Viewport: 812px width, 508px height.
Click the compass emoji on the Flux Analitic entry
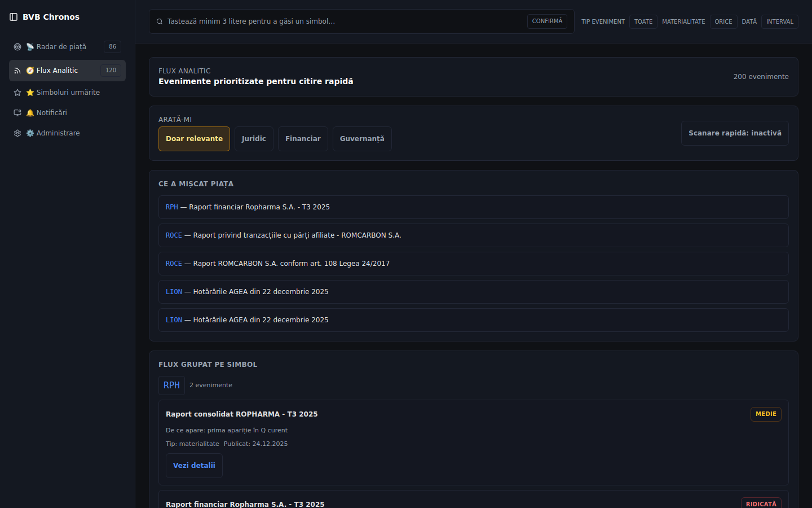click(30, 70)
